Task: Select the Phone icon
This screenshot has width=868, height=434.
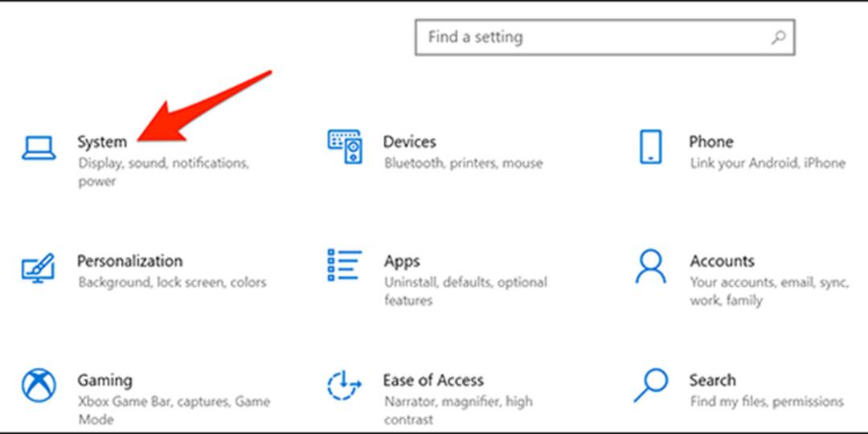Action: (650, 147)
